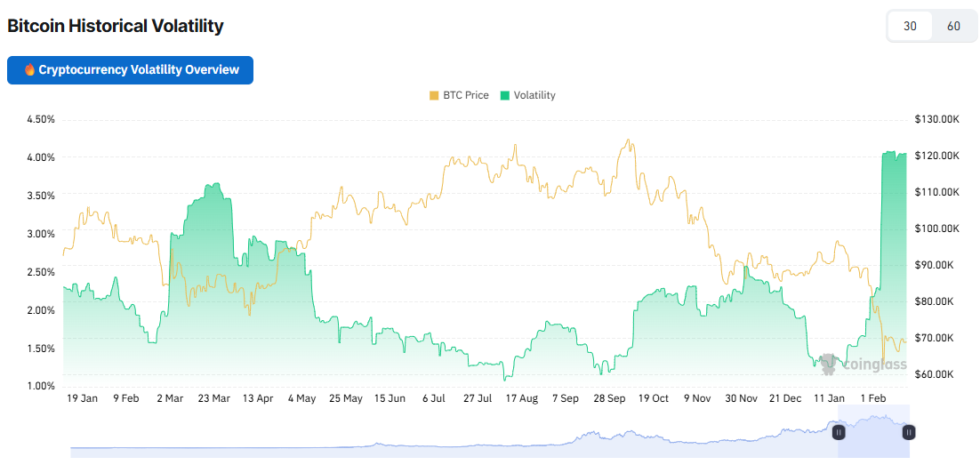Switch to the 30-day volatility tab

tap(910, 26)
